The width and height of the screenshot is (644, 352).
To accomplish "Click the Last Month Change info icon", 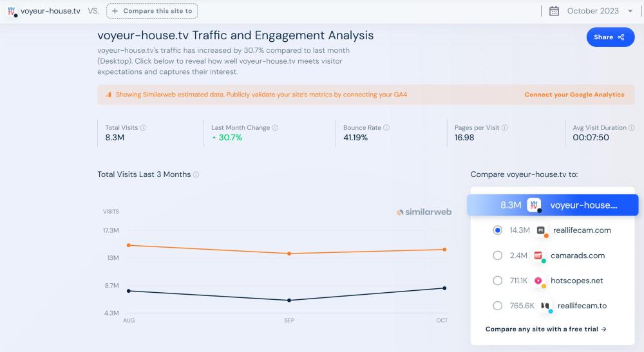I will pos(276,128).
